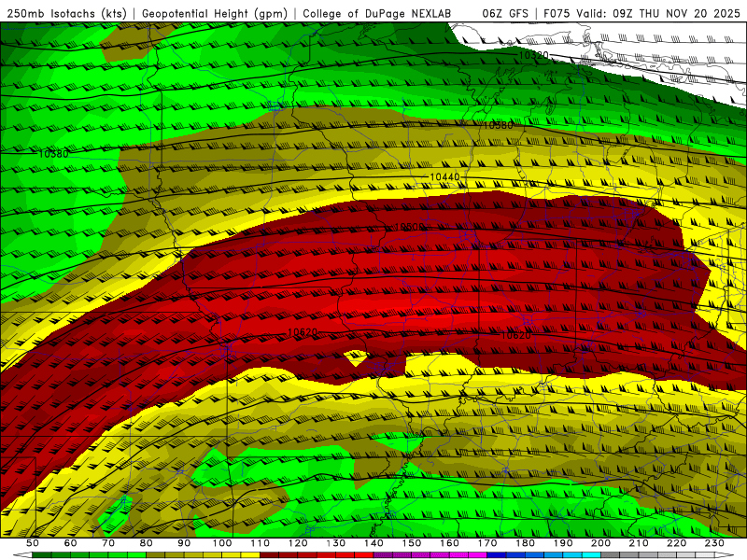Click the 230 legend tick label

pyautogui.click(x=714, y=543)
